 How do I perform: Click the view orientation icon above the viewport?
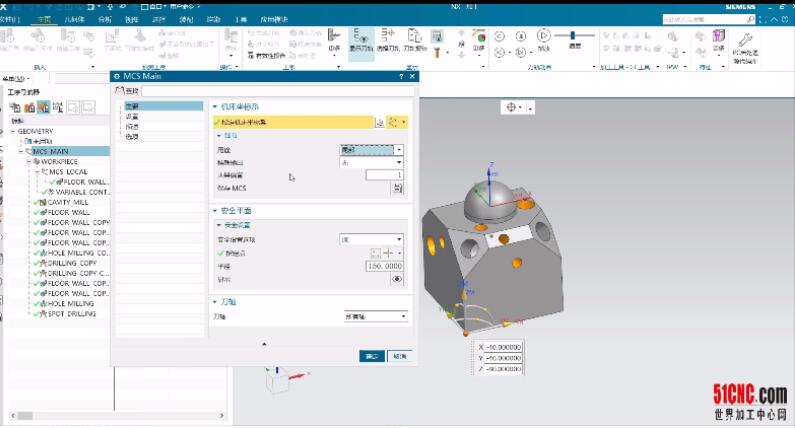[515, 107]
